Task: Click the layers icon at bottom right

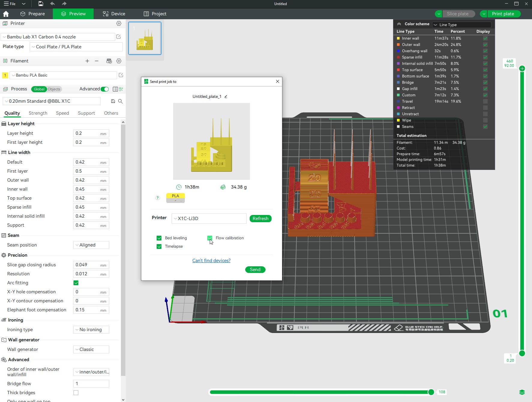Action: 522,392
